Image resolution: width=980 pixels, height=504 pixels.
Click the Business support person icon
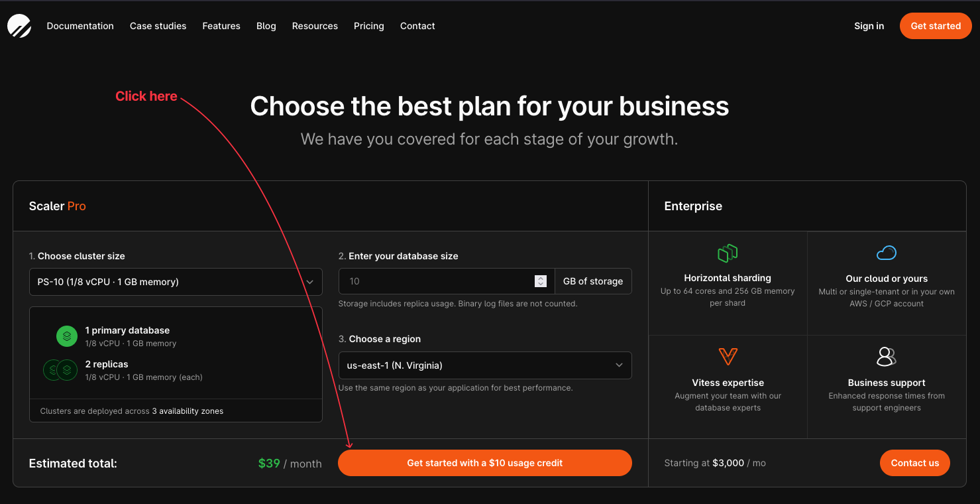click(886, 357)
